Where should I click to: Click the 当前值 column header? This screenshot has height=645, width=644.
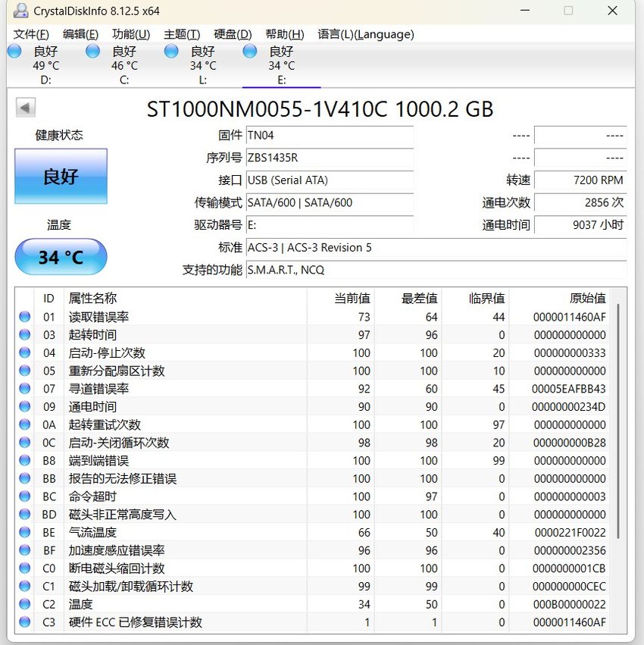(341, 298)
